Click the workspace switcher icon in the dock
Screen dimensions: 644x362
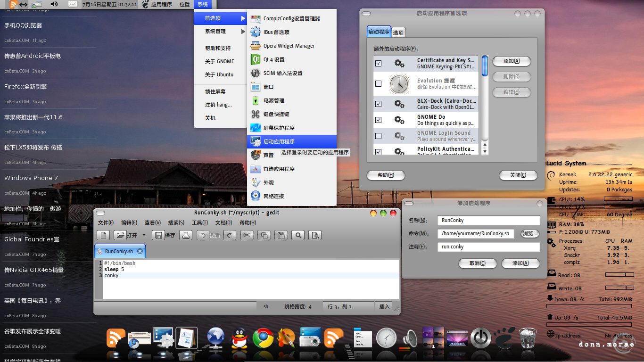[433, 338]
